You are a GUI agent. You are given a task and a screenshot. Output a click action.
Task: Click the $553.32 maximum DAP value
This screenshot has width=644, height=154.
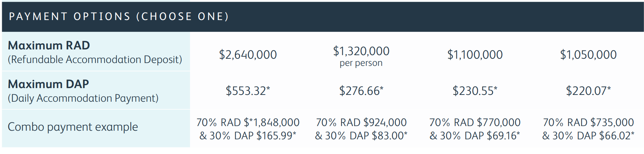click(247, 91)
